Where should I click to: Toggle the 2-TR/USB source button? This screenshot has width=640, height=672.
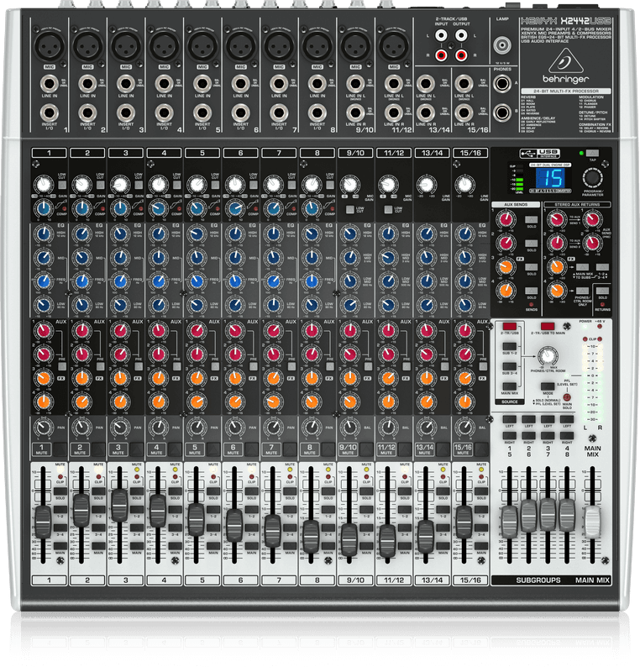(509, 326)
